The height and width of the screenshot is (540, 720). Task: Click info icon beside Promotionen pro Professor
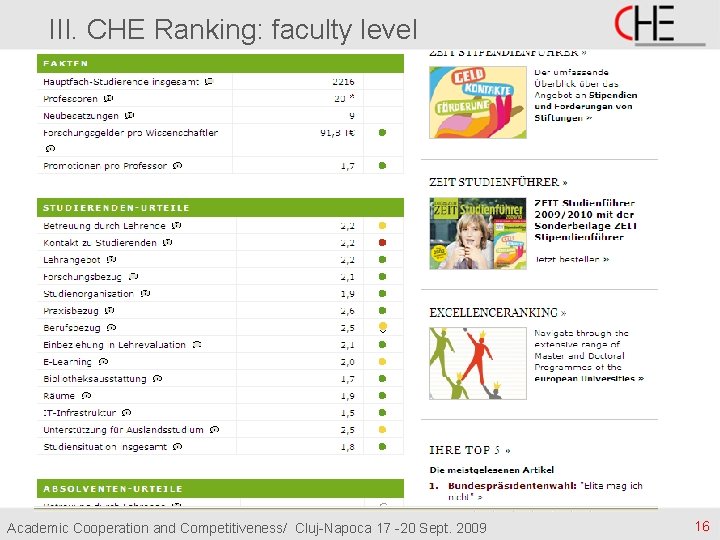pyautogui.click(x=178, y=165)
